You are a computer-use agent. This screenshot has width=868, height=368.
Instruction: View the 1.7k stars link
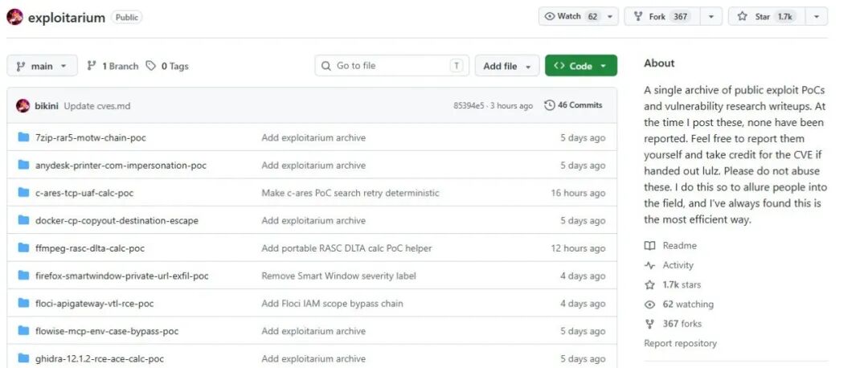682,285
